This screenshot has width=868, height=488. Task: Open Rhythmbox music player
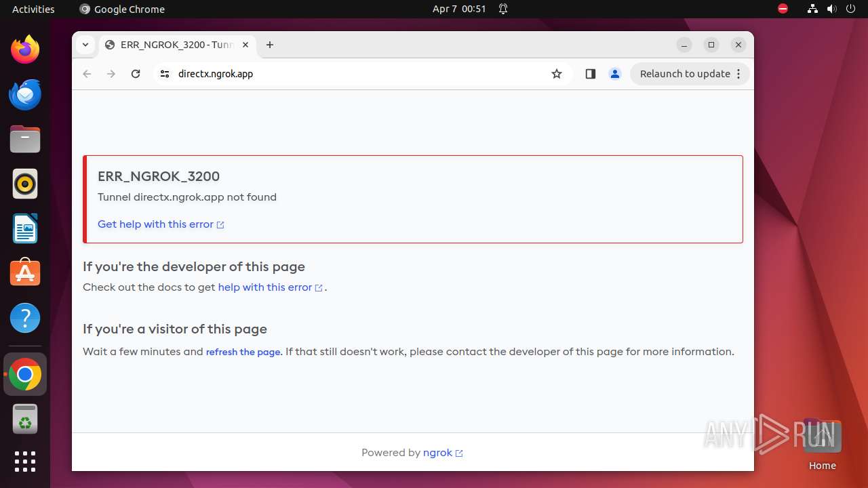coord(25,184)
